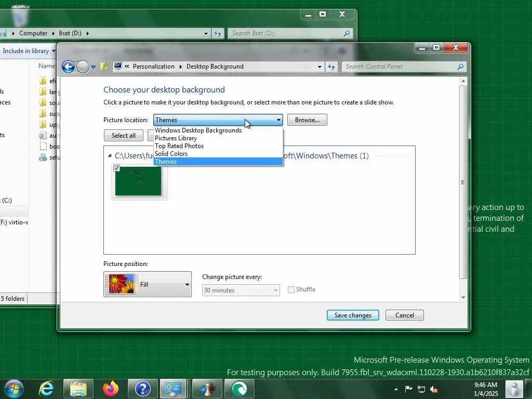The height and width of the screenshot is (399, 532).
Task: Click the dialog scrollbar up arrow
Action: (463, 81)
